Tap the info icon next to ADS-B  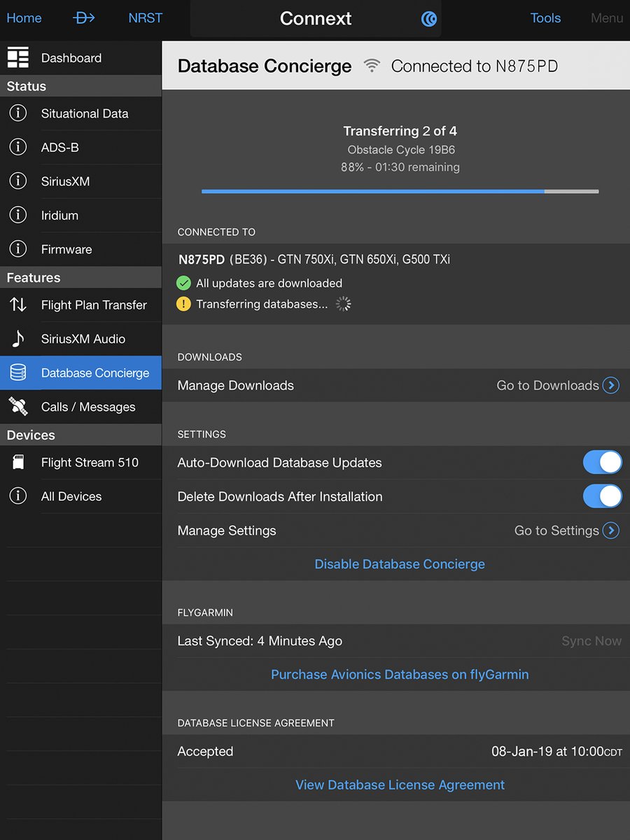click(x=18, y=147)
